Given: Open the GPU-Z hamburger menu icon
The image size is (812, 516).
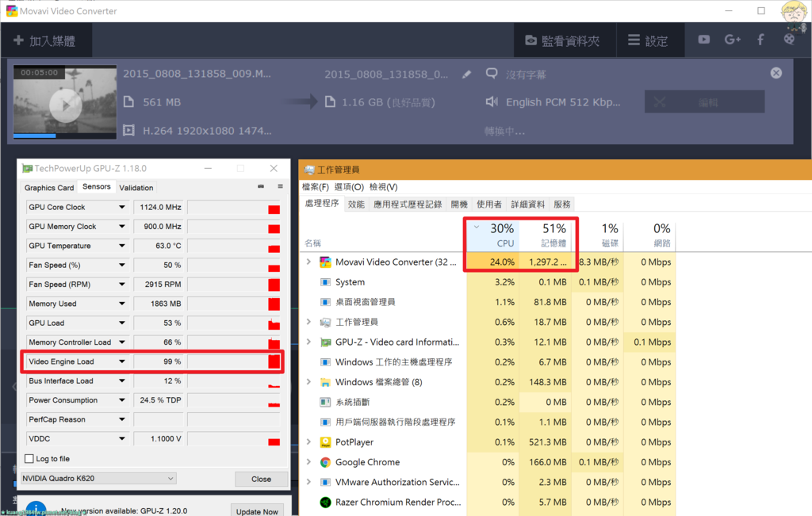Looking at the screenshot, I should [x=280, y=186].
